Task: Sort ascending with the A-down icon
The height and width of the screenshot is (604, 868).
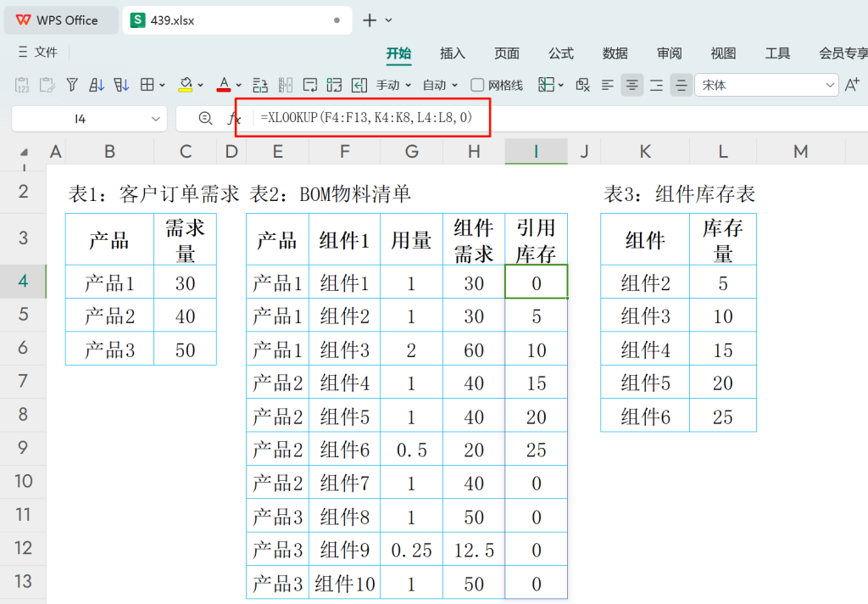Action: pos(97,85)
